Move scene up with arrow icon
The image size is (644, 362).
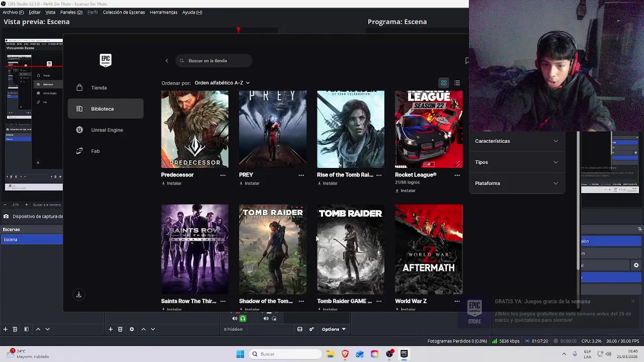(x=38, y=329)
